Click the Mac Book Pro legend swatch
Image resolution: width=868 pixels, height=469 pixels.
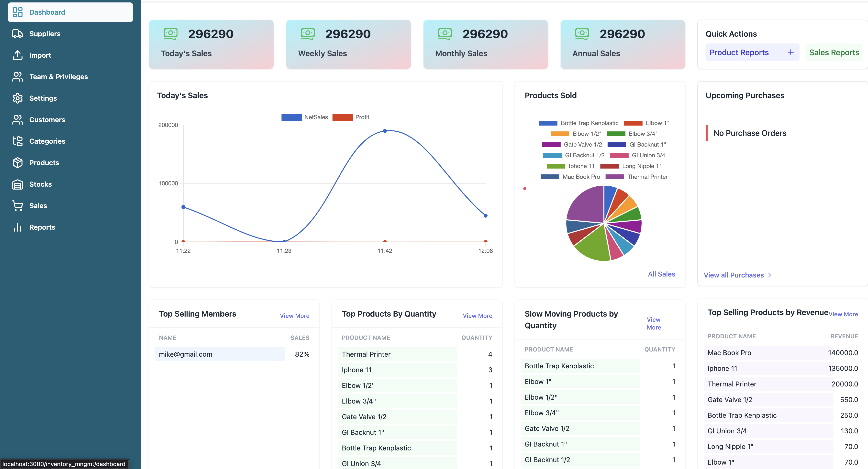click(x=550, y=177)
